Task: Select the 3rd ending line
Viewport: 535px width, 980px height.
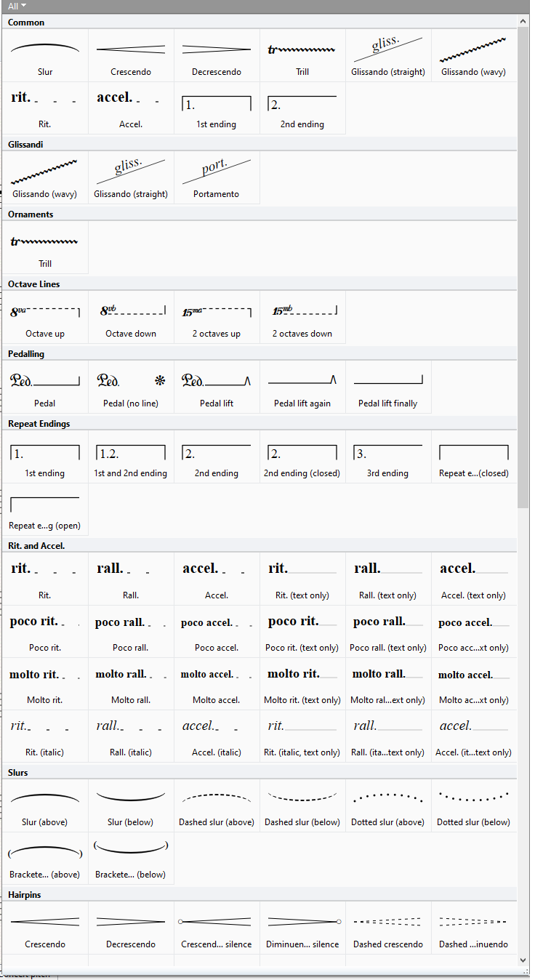Action: click(388, 457)
